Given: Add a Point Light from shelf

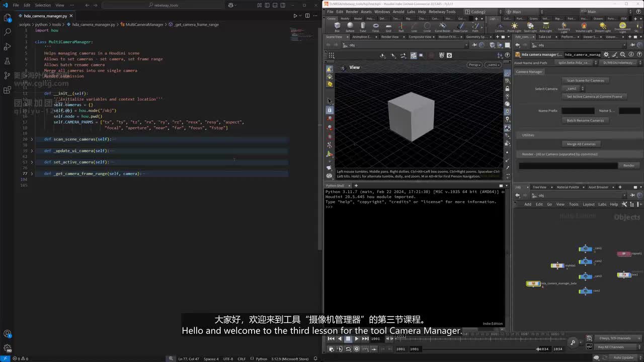Looking at the screenshot, I should (x=514, y=27).
